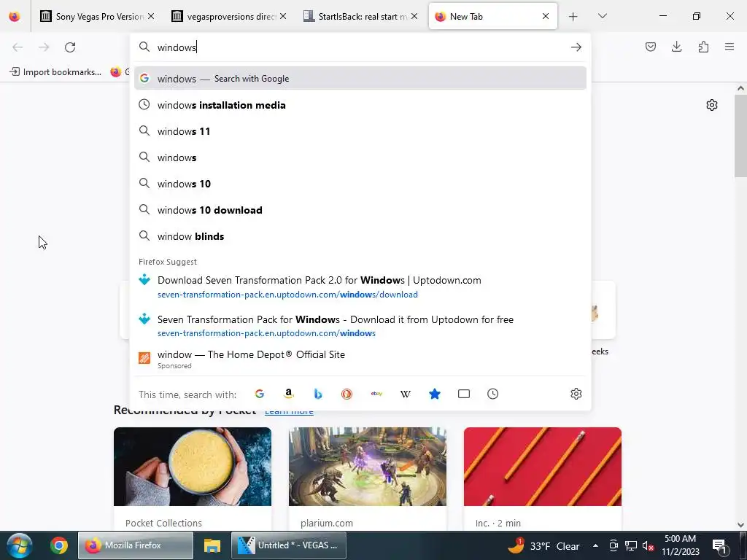Open the weather widget showing 33°F Clear
747x560 pixels.
544,545
